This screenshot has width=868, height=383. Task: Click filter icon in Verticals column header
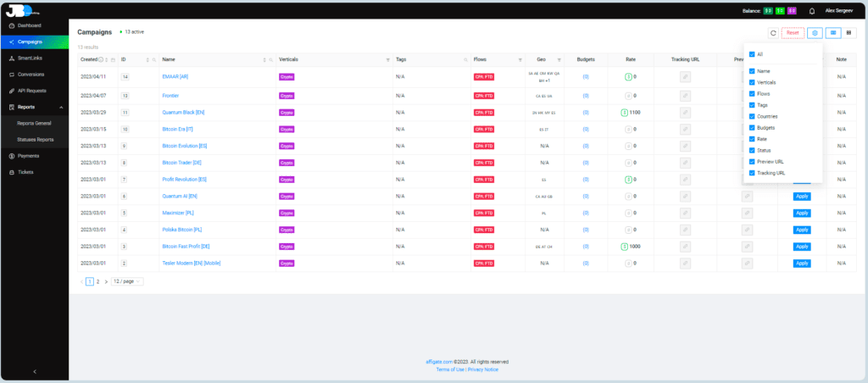coord(388,60)
